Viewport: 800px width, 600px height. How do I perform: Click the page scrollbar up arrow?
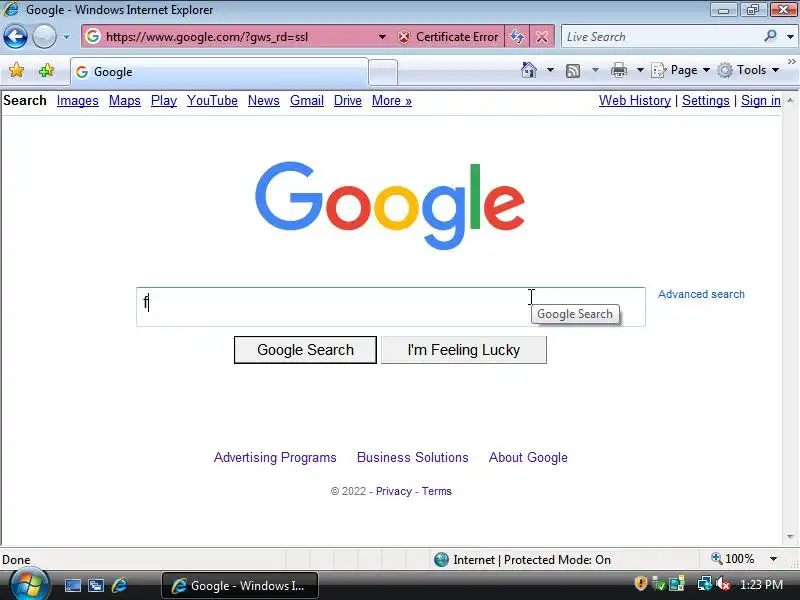[x=790, y=101]
